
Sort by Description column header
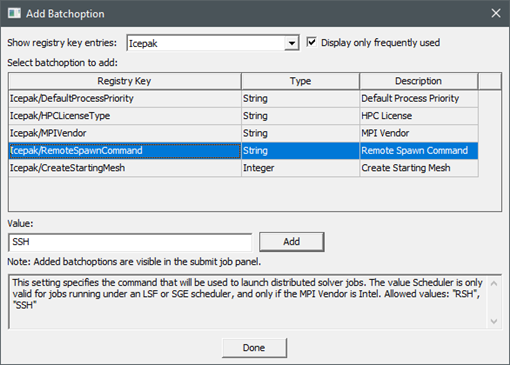(419, 81)
